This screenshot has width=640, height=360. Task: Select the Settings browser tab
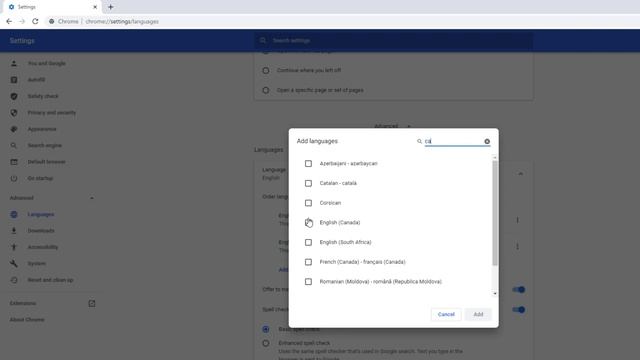tap(51, 7)
